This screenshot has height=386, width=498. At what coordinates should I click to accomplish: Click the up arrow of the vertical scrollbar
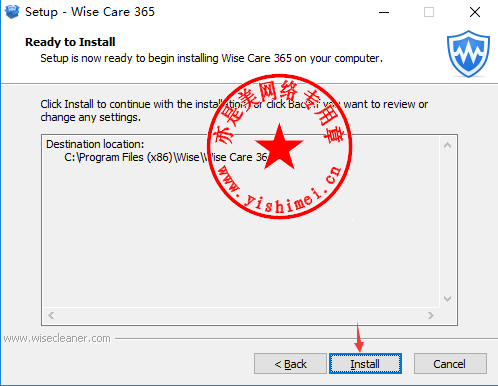[x=447, y=145]
